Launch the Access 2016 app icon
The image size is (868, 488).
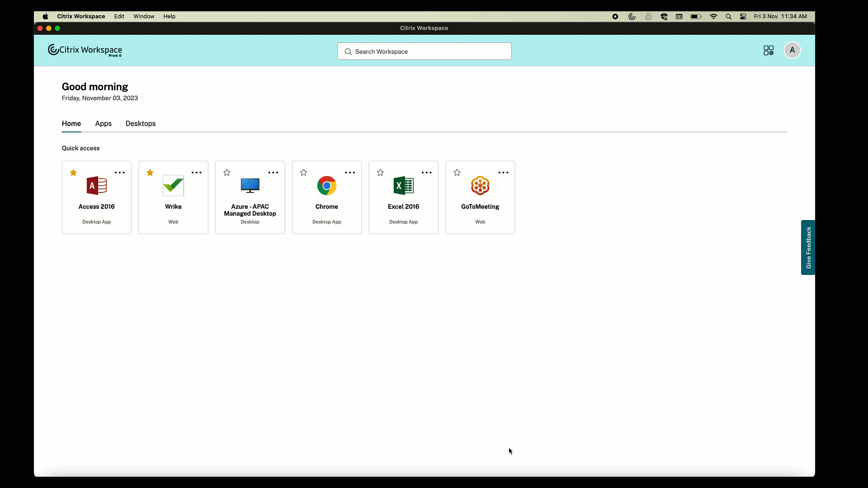[x=96, y=186]
